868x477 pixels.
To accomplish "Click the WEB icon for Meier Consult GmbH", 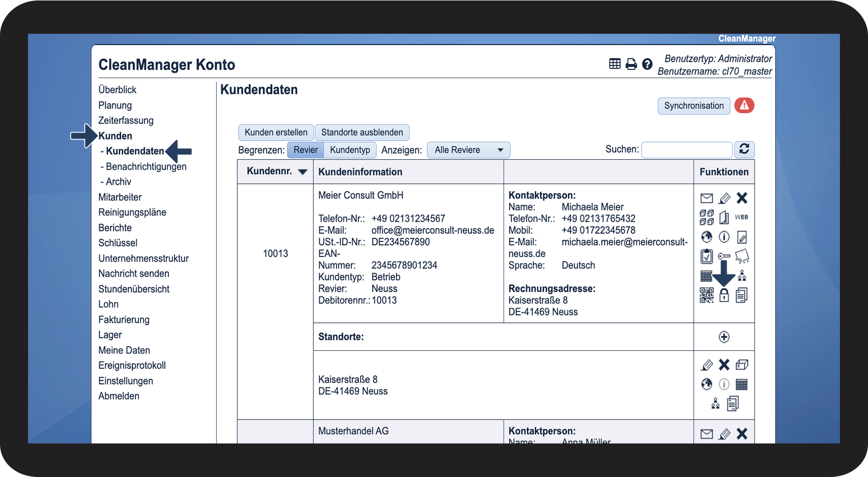I will [741, 217].
